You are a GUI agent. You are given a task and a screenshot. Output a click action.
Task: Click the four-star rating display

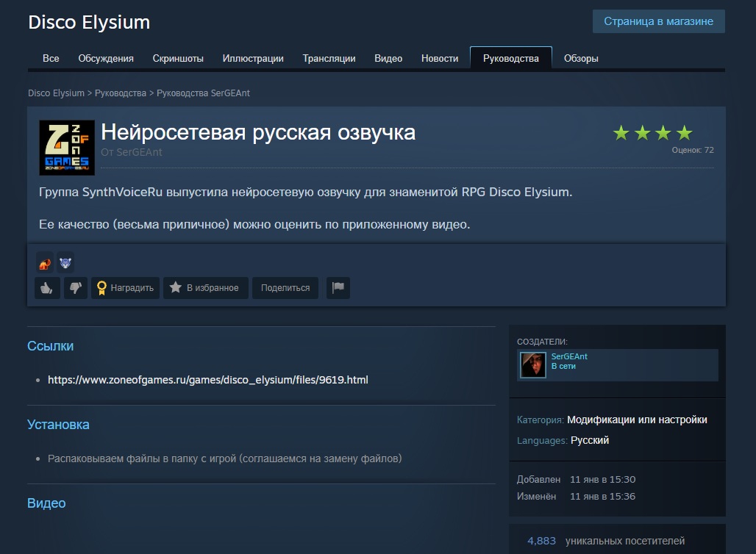pos(652,132)
